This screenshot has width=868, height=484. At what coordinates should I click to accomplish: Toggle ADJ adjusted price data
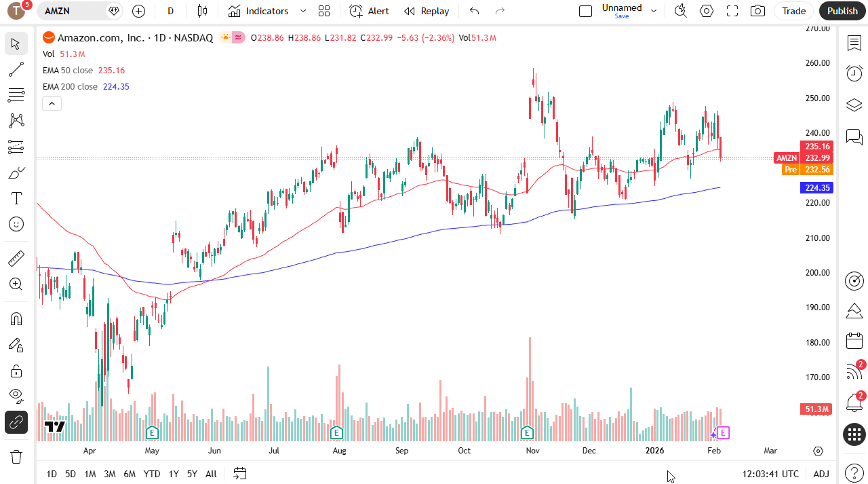[x=821, y=474]
